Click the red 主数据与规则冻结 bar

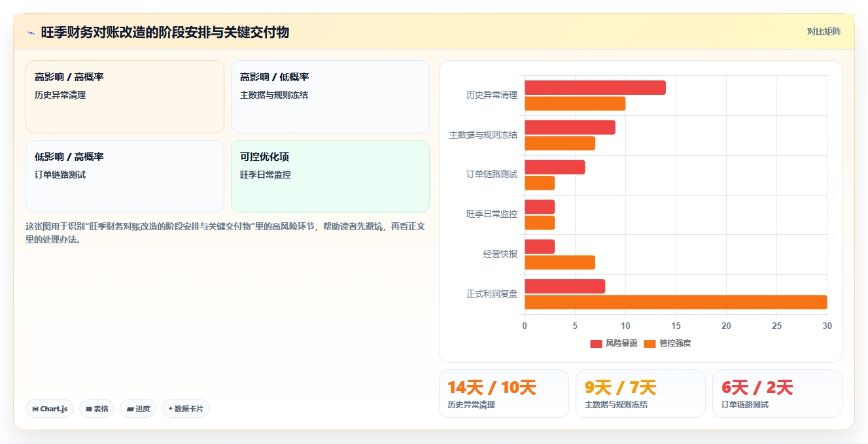pyautogui.click(x=570, y=128)
